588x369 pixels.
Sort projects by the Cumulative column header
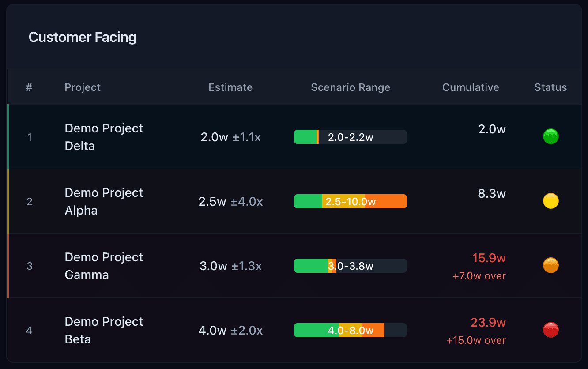click(x=471, y=87)
